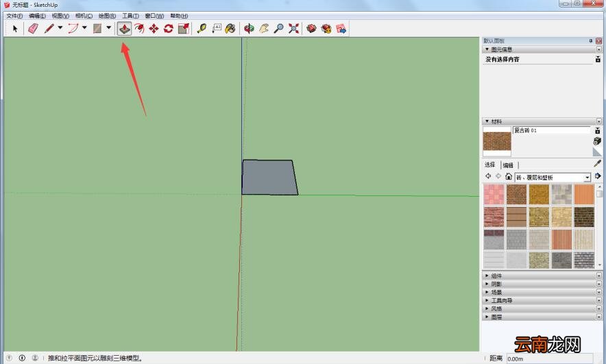The image size is (606, 364).
Task: Open materials details flyout arrow
Action: point(598,176)
